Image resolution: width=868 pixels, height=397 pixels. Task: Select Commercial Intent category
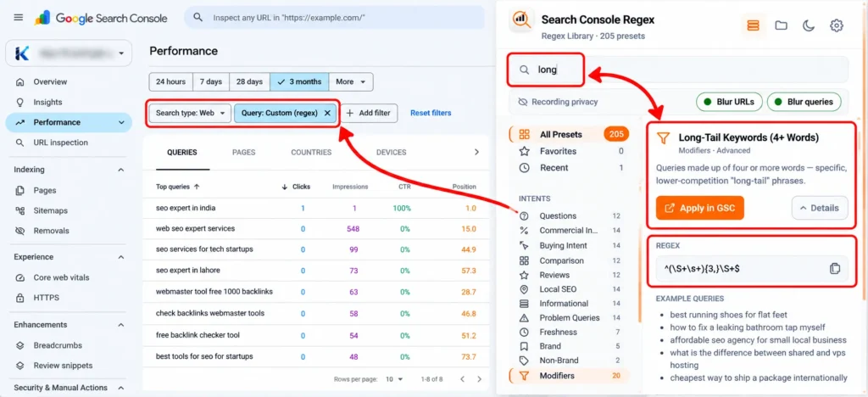coord(570,231)
